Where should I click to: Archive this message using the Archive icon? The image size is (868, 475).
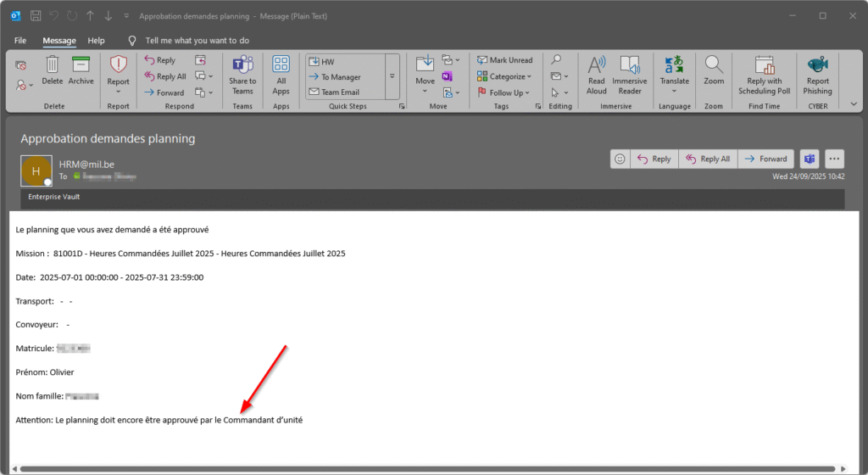pyautogui.click(x=81, y=67)
